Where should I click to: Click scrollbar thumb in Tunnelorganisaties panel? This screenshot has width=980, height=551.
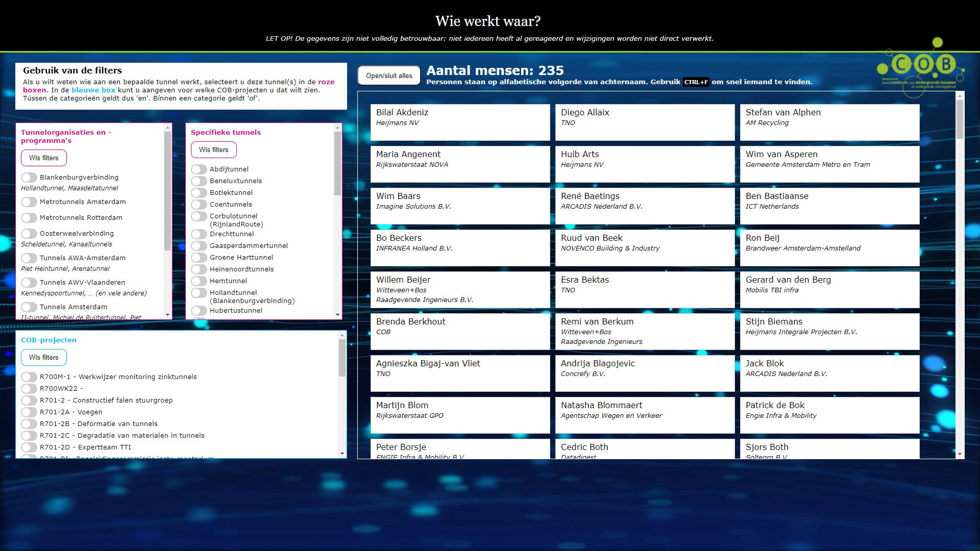pos(167,191)
